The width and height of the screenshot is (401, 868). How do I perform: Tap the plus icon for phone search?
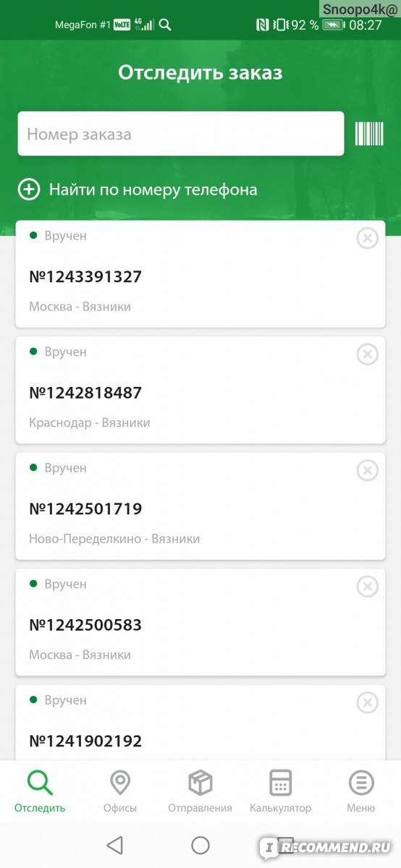click(x=28, y=190)
